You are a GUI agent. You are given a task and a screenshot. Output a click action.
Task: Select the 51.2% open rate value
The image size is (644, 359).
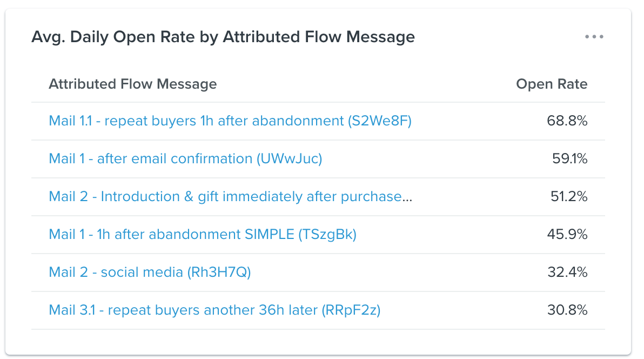[x=569, y=197]
